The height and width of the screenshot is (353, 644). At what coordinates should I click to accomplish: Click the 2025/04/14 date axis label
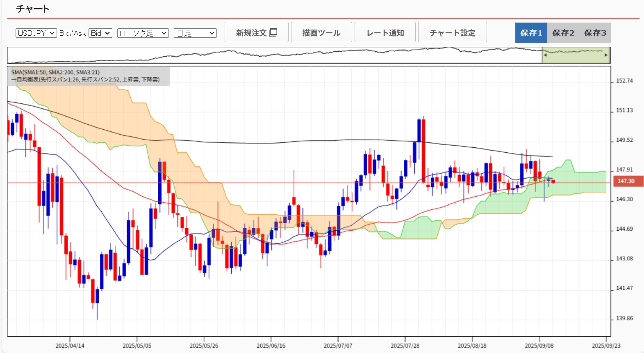pos(70,346)
